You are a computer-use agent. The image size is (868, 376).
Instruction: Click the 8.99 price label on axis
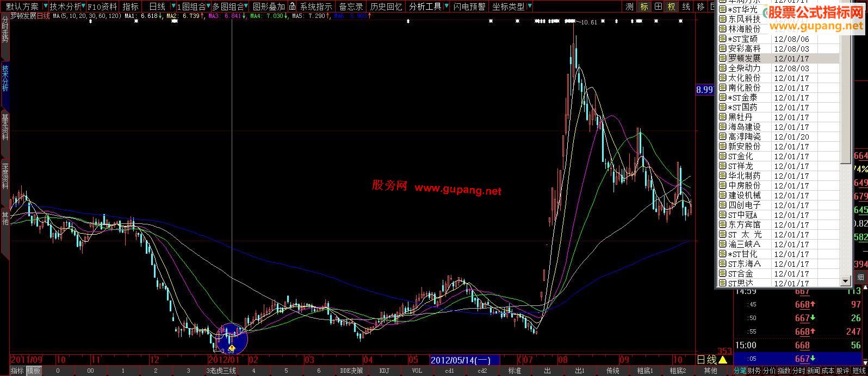(x=704, y=90)
